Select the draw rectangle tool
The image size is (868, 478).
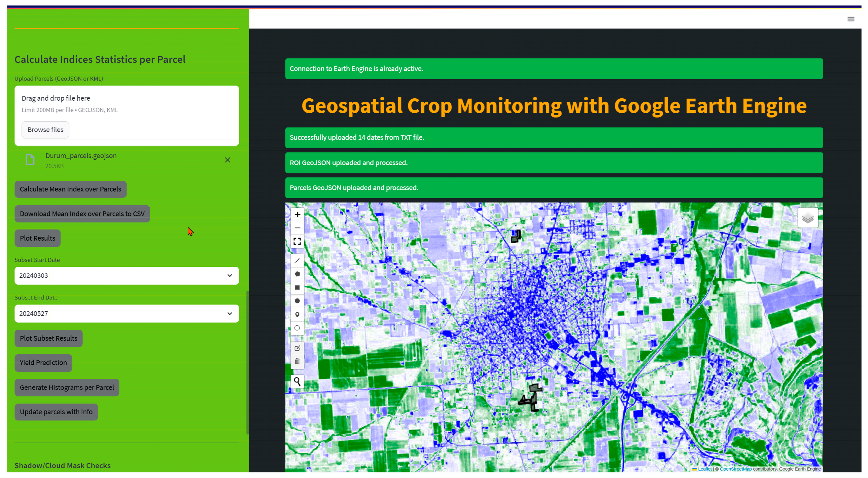pos(297,287)
